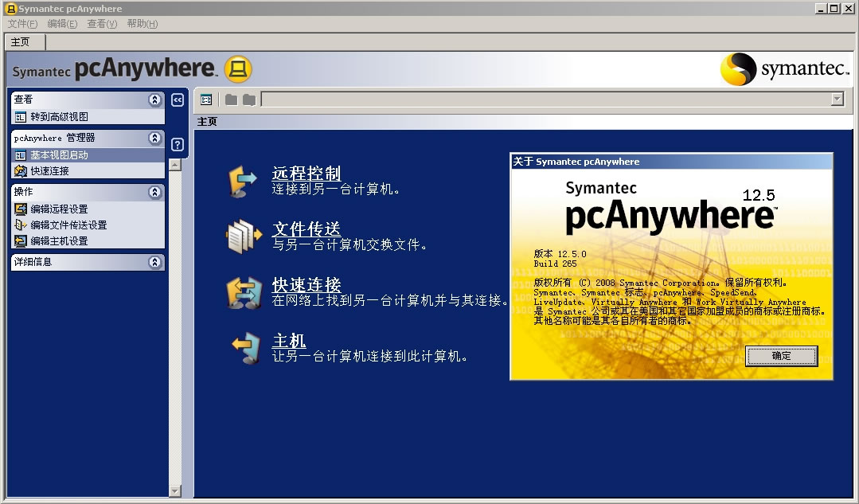
Task: Click the Quick Connect (快速连接) icon in main pane
Action: pyautogui.click(x=242, y=292)
